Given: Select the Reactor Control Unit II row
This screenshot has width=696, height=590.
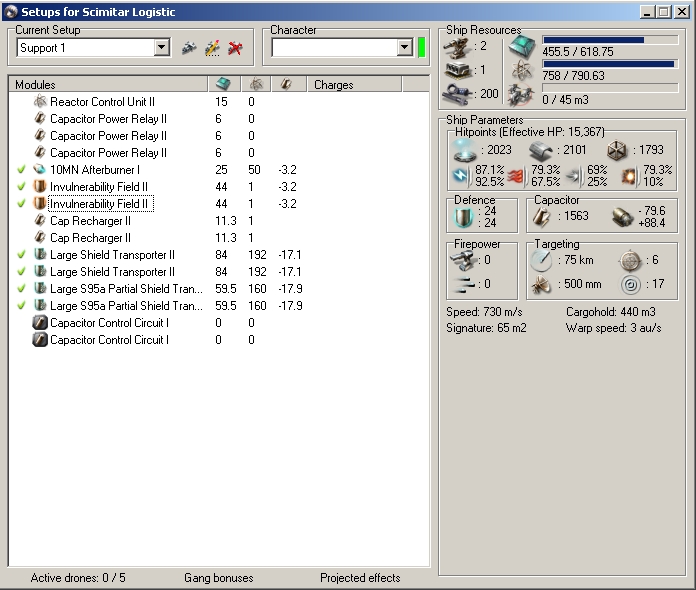Looking at the screenshot, I should 219,102.
